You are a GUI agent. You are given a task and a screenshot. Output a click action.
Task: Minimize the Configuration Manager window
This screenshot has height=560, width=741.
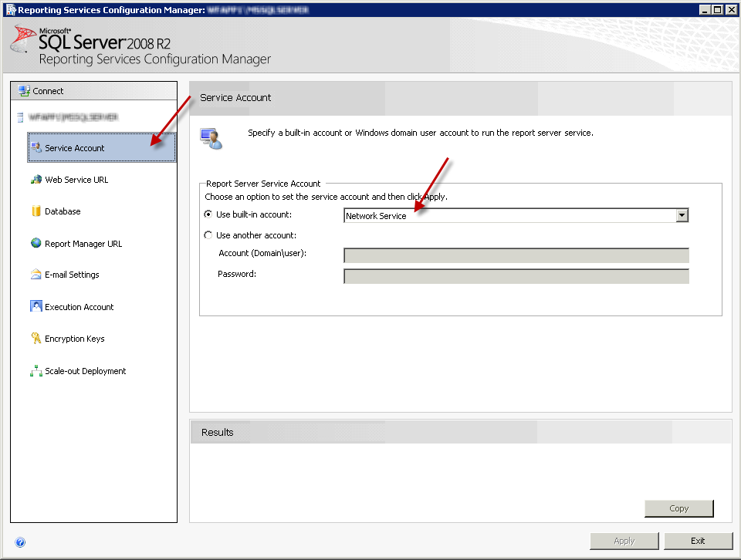pos(705,9)
